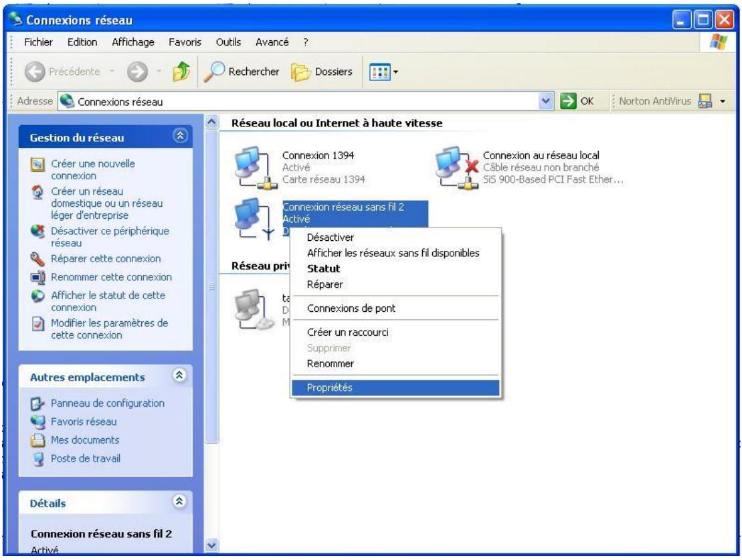The image size is (742, 560).
Task: Collapse the Autres emplacements panel
Action: [179, 376]
